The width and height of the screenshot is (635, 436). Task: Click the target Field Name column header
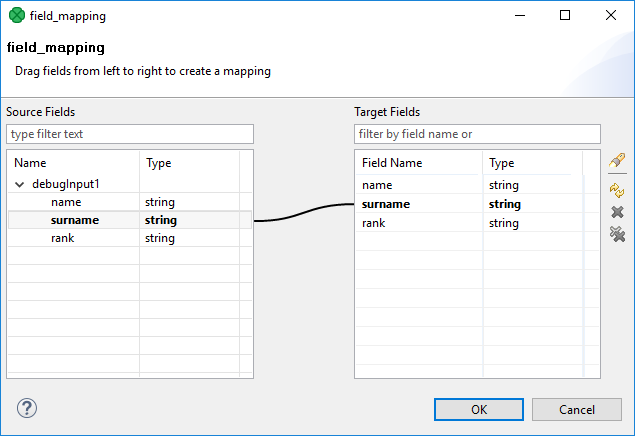(x=418, y=163)
